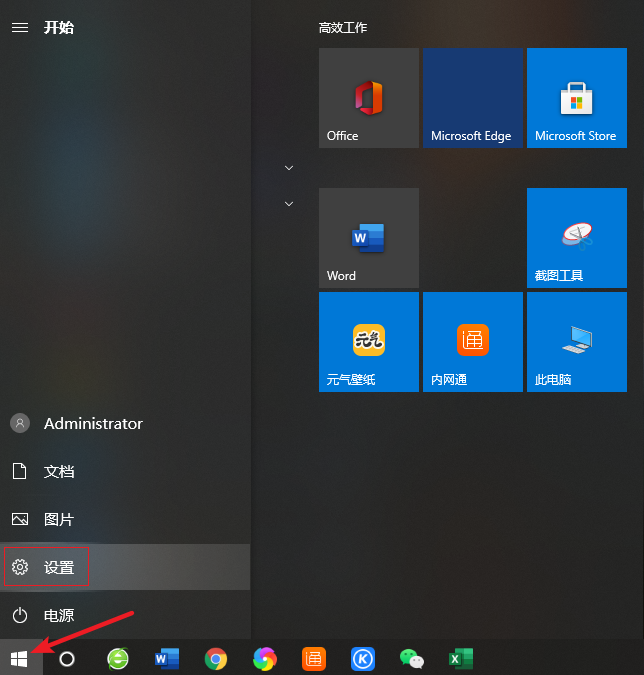644x675 pixels.
Task: Select 图片 (Pictures) in the Start sidebar
Action: pos(58,520)
